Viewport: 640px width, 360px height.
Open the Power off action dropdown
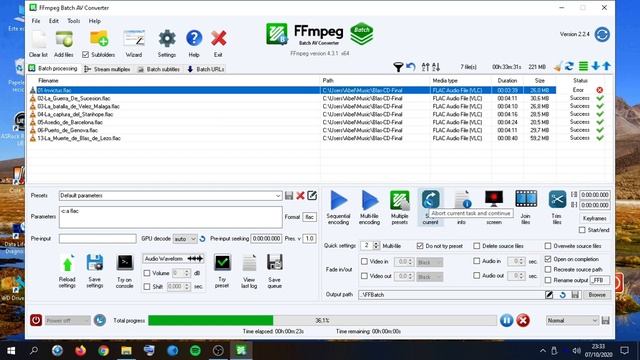point(68,321)
